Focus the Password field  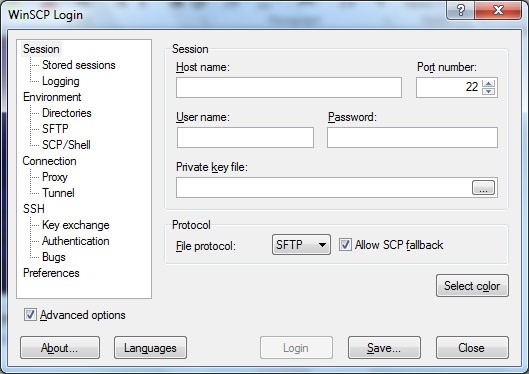412,138
